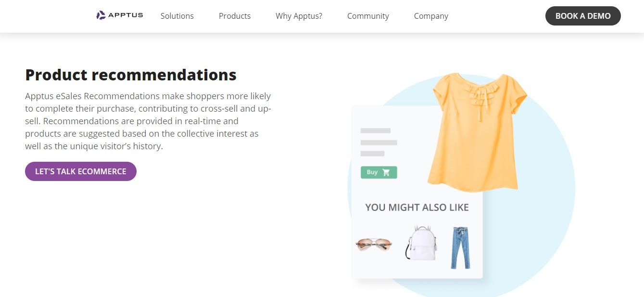The height and width of the screenshot is (297, 644).
Task: Open the Products menu
Action: click(235, 16)
